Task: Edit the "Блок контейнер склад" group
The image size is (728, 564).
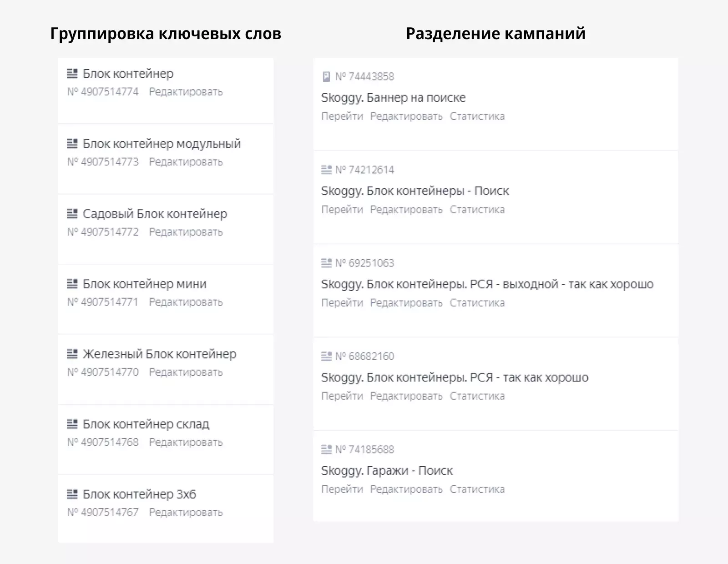Action: 185,442
